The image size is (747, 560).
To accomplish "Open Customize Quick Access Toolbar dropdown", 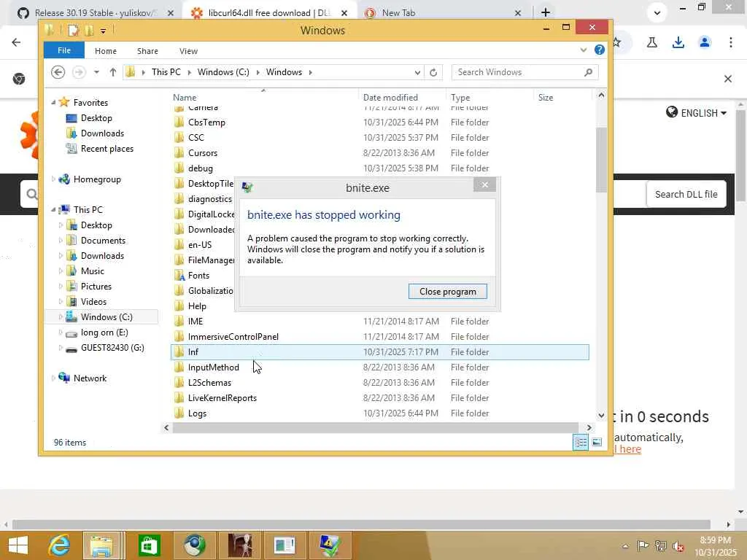I will pyautogui.click(x=103, y=31).
